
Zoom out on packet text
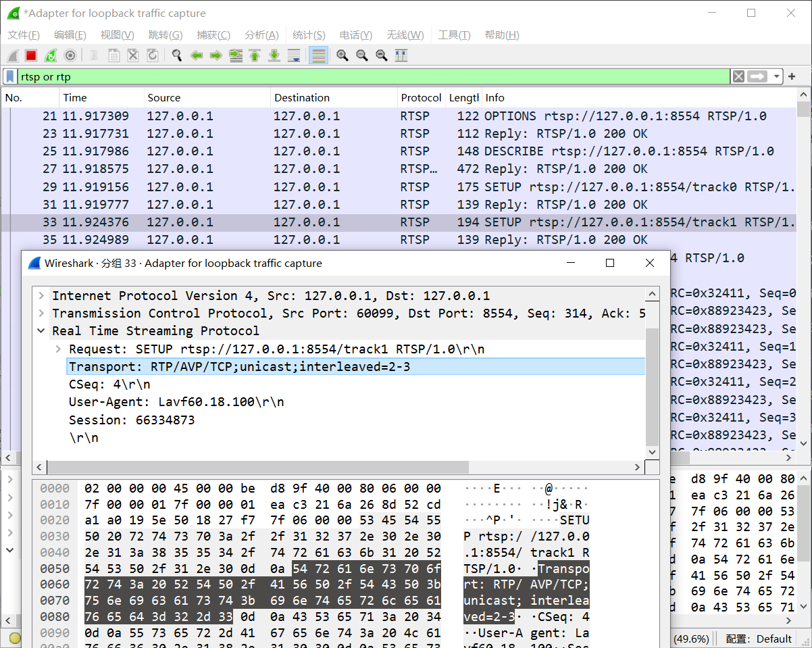(x=362, y=55)
